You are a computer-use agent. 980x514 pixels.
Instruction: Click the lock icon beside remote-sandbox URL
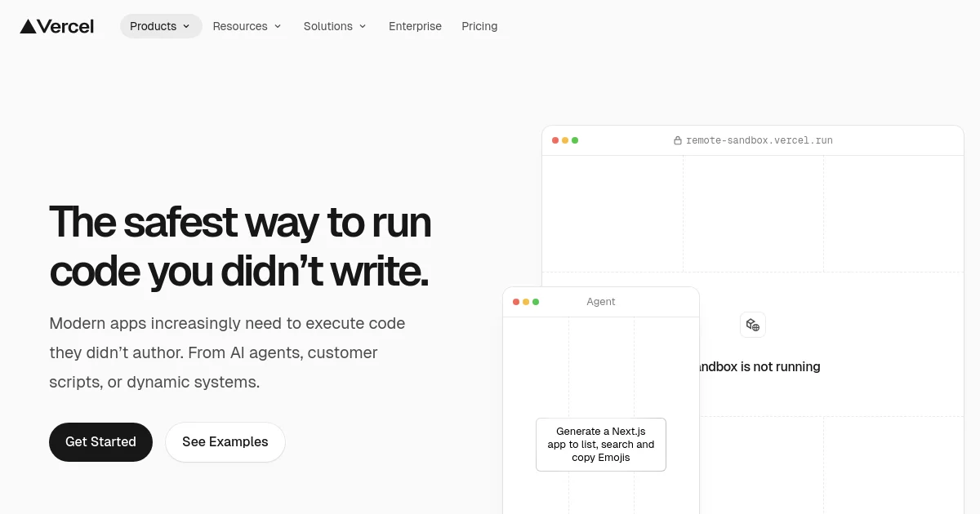click(x=678, y=140)
